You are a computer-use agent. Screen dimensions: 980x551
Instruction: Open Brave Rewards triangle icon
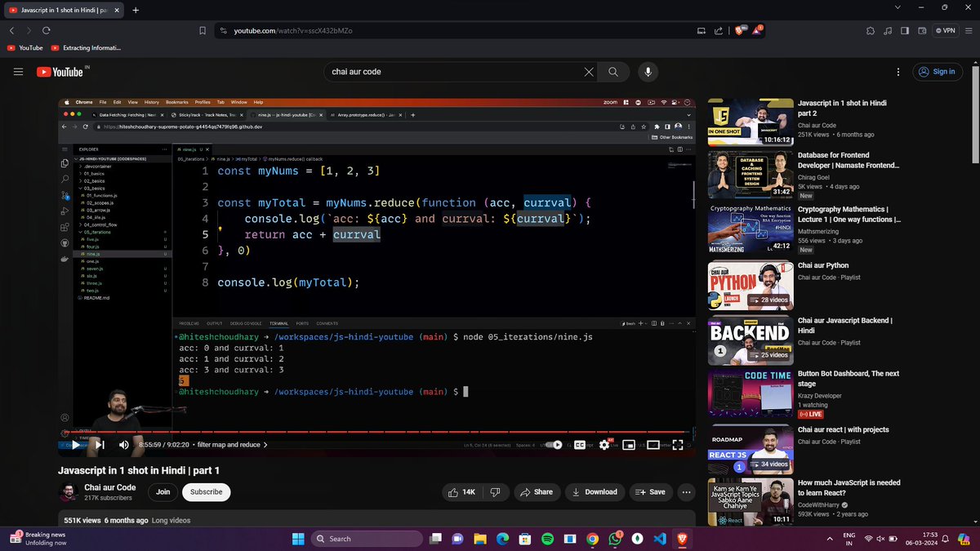(757, 30)
